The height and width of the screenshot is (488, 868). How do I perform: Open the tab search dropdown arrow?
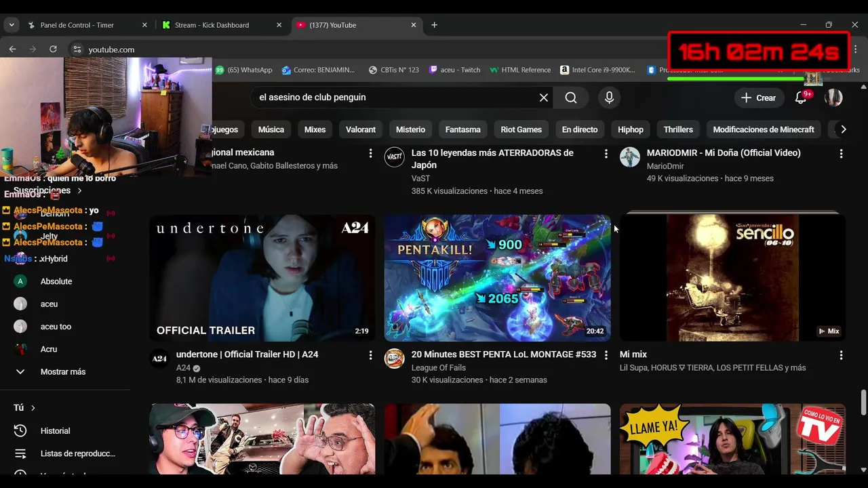coord(12,25)
